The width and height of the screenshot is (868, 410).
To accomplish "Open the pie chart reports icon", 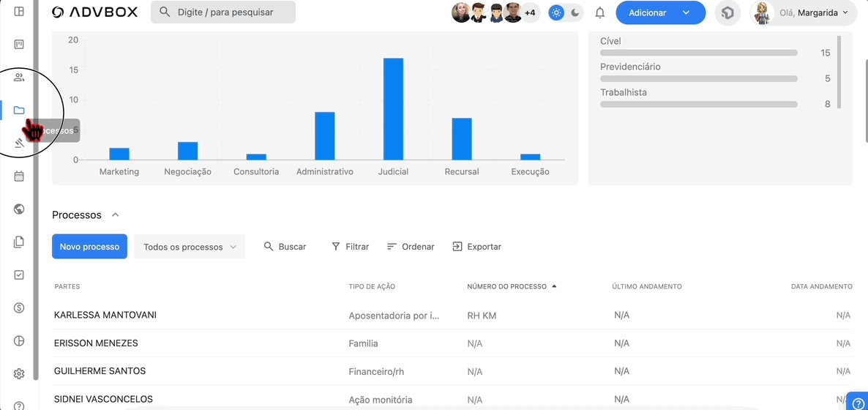I will point(19,341).
